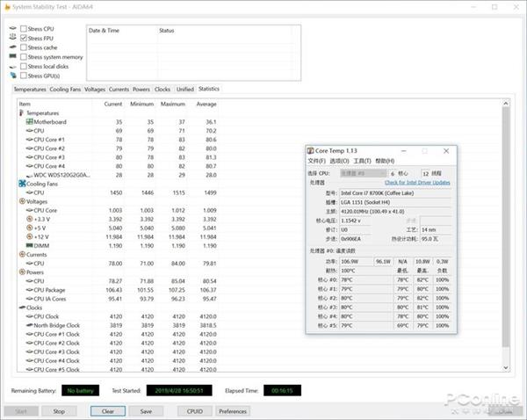Enable the Stress cache checkbox
The image size is (527, 420).
pos(24,47)
